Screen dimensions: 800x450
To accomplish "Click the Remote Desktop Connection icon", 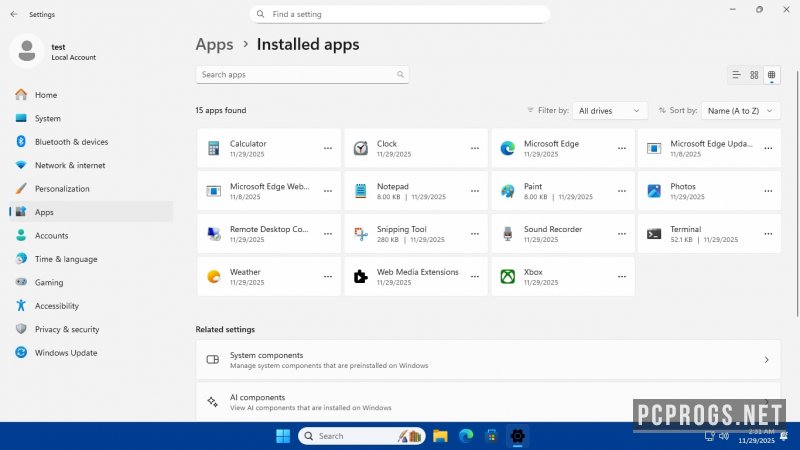I will [214, 234].
